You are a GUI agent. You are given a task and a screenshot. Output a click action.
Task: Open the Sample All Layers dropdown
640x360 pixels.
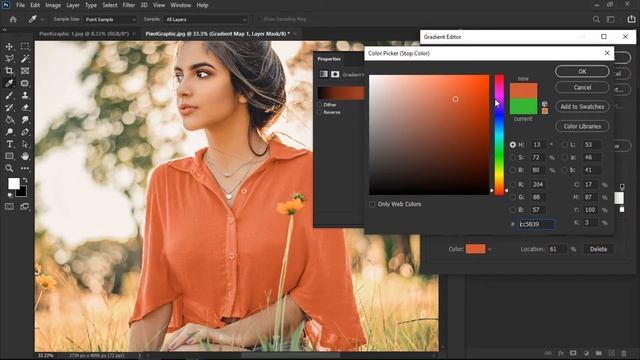pos(206,20)
